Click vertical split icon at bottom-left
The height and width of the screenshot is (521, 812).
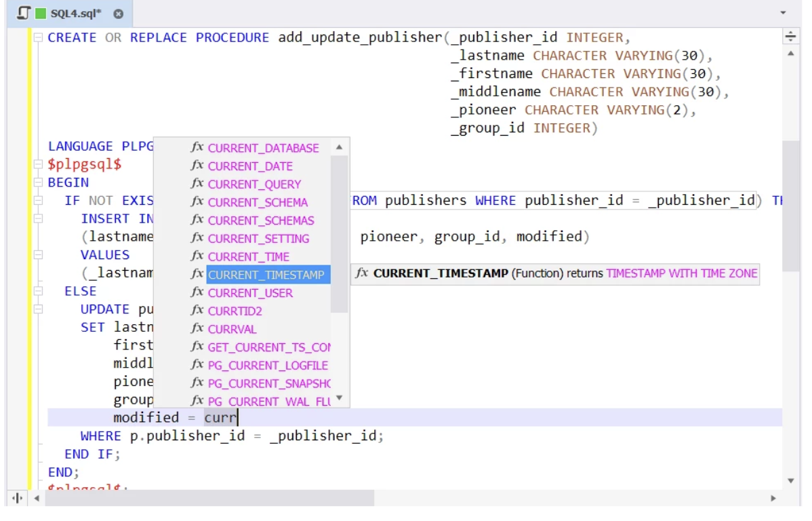click(17, 499)
